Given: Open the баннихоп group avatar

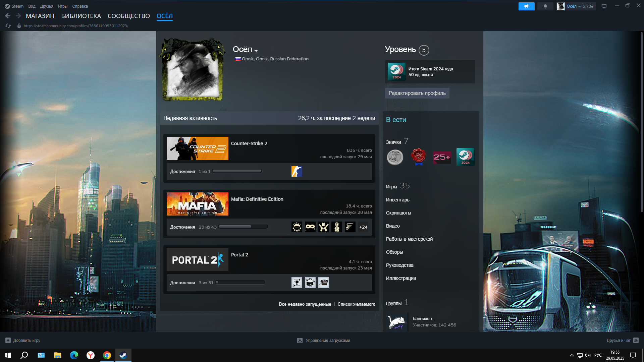Looking at the screenshot, I should (397, 322).
